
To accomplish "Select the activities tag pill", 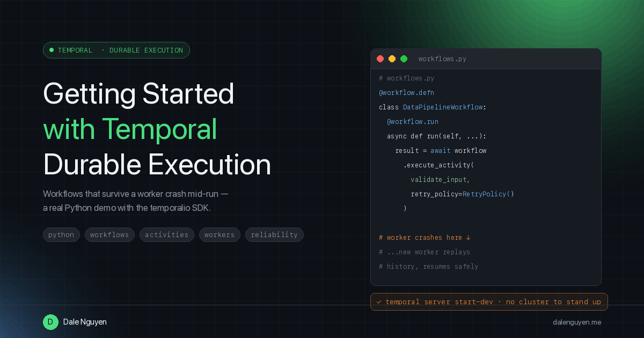I will pyautogui.click(x=167, y=235).
